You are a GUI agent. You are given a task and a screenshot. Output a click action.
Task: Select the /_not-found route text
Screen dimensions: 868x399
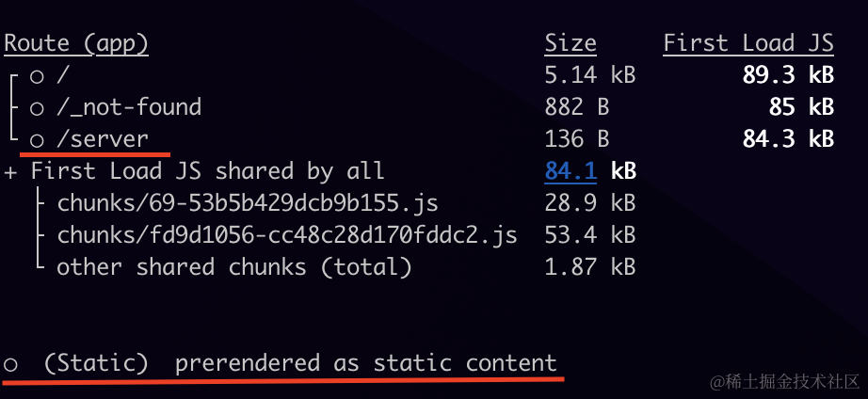click(129, 107)
